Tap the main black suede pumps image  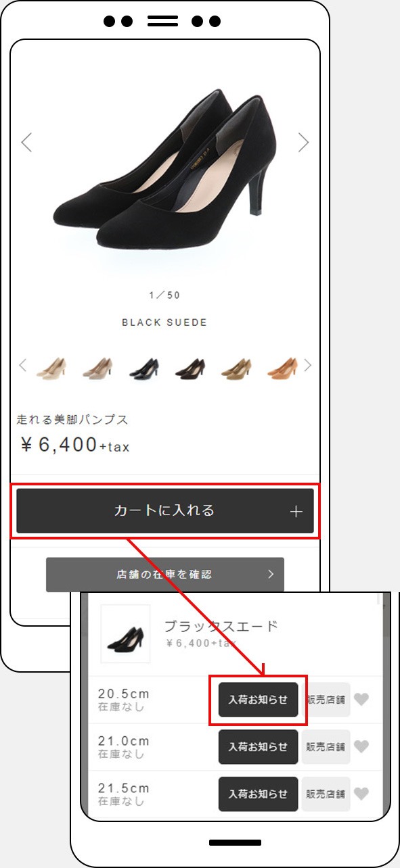[164, 169]
